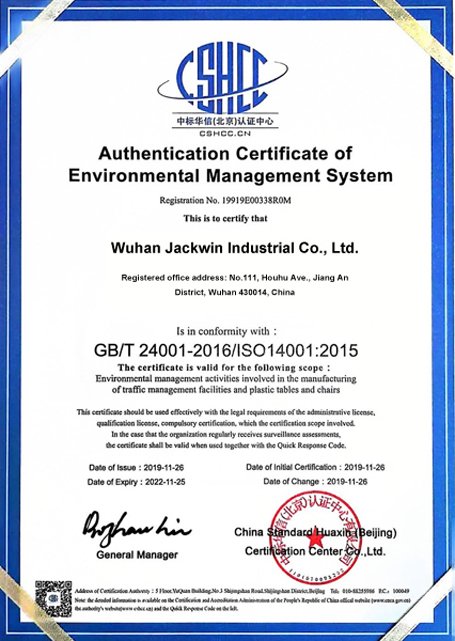Click the GB/T 24001-2016/ISO14001:2015 standard text
Screen dimensions: 455x641
pos(226,350)
